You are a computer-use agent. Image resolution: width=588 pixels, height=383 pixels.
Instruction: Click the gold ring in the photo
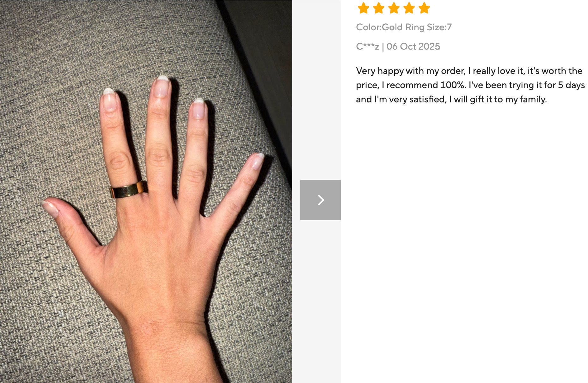click(128, 190)
